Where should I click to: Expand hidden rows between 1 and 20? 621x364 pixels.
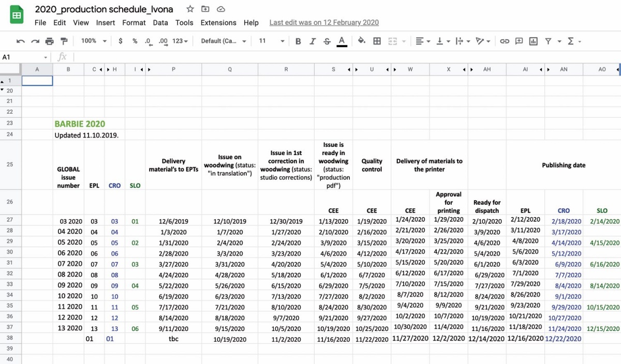pyautogui.click(x=3, y=86)
